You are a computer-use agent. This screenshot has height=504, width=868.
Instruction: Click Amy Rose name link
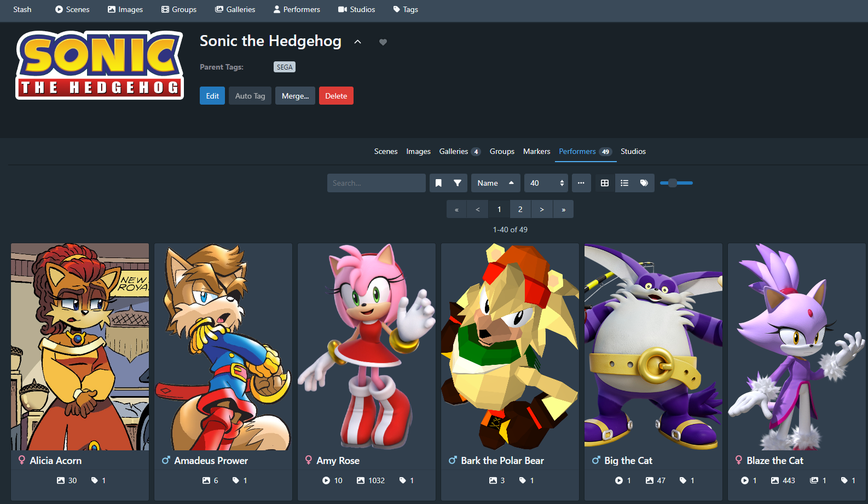[338, 461]
